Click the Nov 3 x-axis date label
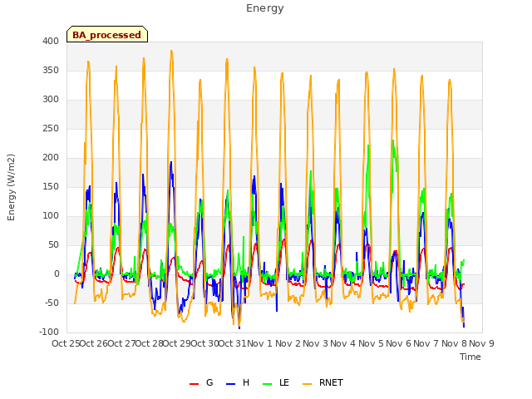The image size is (532, 399). 315,343
